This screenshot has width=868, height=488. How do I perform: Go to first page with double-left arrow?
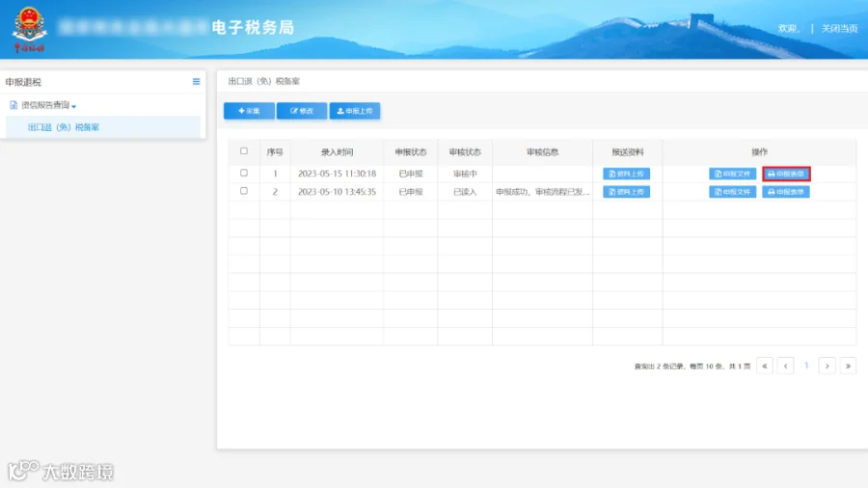[x=765, y=366]
